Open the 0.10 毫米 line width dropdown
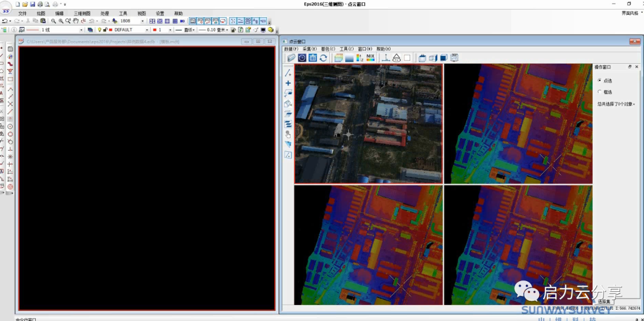Screen dimensions: 644x321 [x=227, y=30]
